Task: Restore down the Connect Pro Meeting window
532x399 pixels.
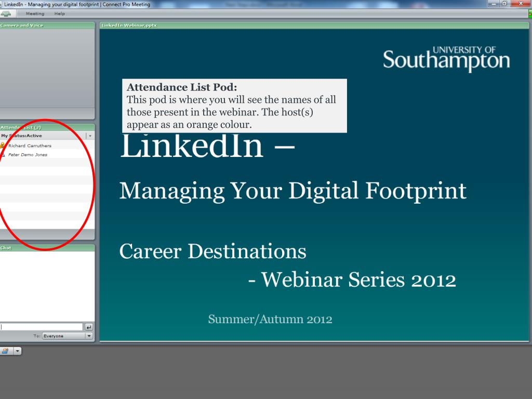Action: [x=504, y=4]
